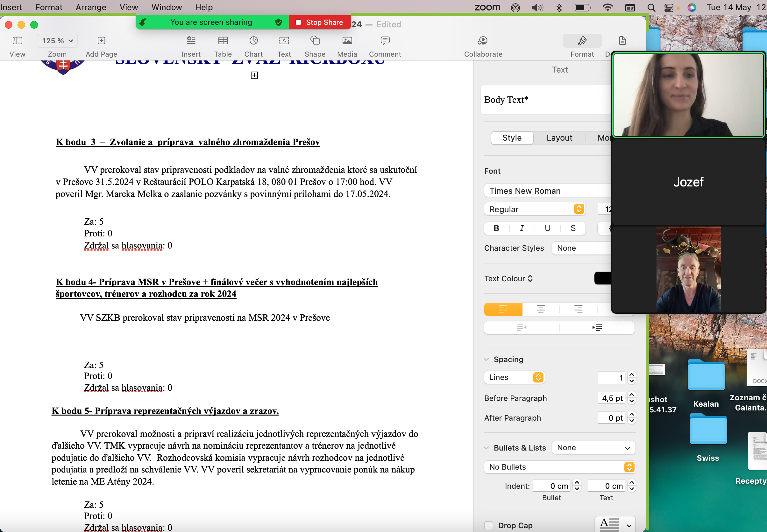
Task: Open the Lines spacing dropdown
Action: click(x=515, y=377)
